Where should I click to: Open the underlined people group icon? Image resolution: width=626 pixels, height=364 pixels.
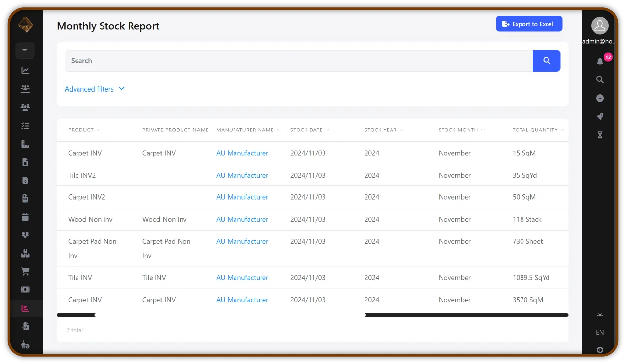26,89
